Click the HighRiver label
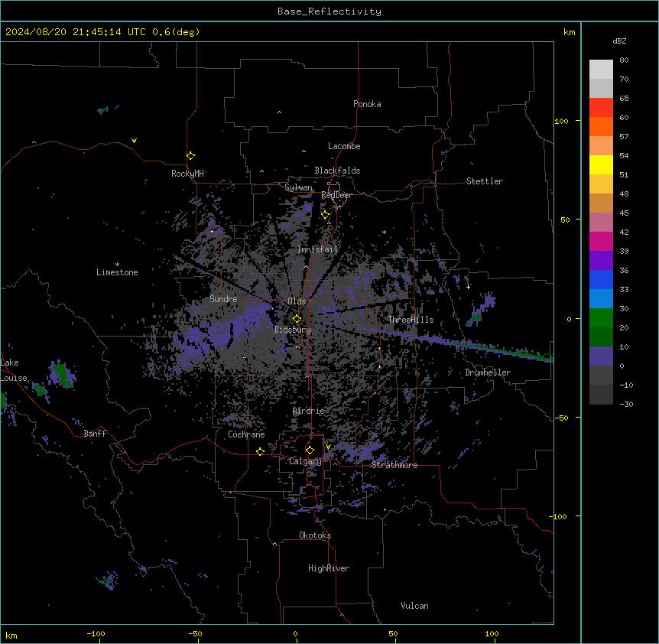Viewport: 659px width, 644px height. pyautogui.click(x=329, y=568)
